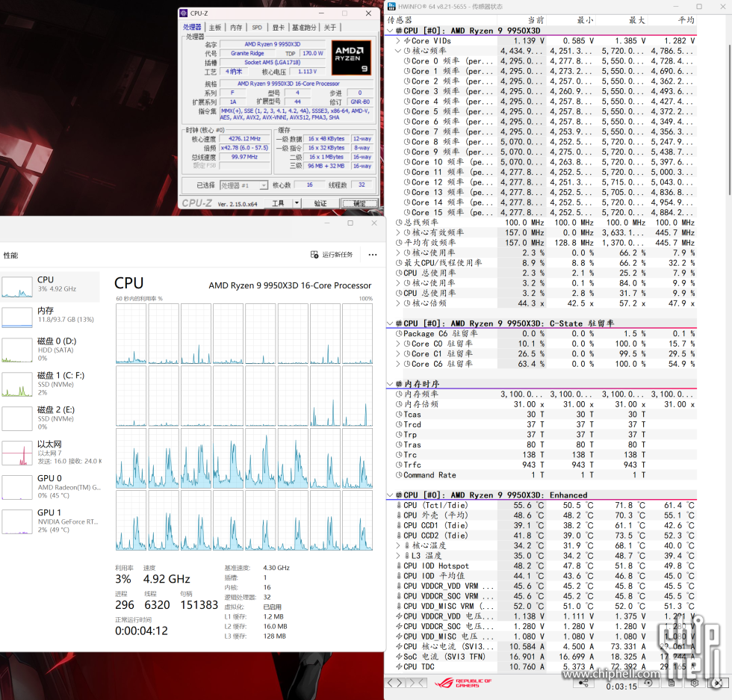Click the HWiNFO title bar app icon
Screen dimensions: 732x700
[392, 6]
